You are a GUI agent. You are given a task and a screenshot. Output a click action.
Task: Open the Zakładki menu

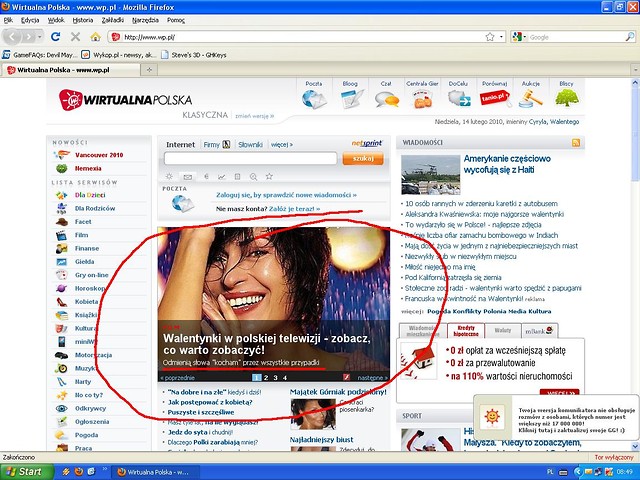113,20
